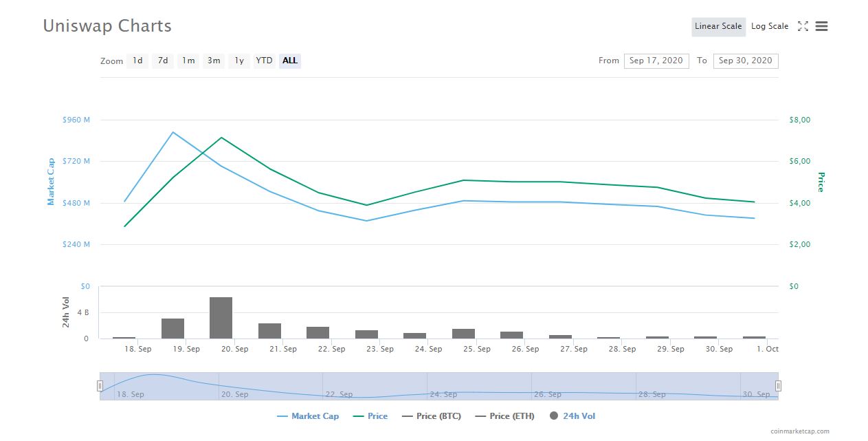Show the Price (BTC) series

point(431,416)
